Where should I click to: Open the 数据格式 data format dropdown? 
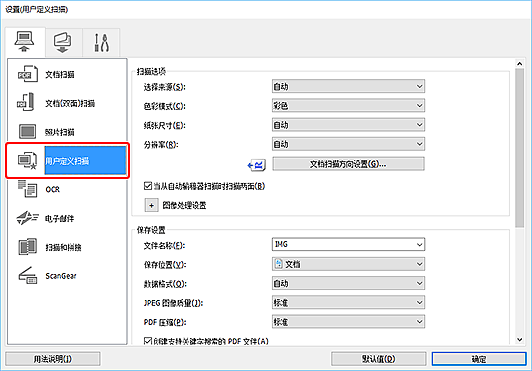[x=348, y=283]
